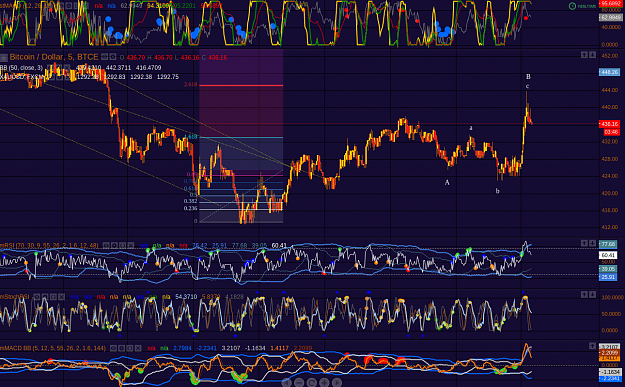
Task: Zoom out using the bottom minus button
Action: (299, 383)
